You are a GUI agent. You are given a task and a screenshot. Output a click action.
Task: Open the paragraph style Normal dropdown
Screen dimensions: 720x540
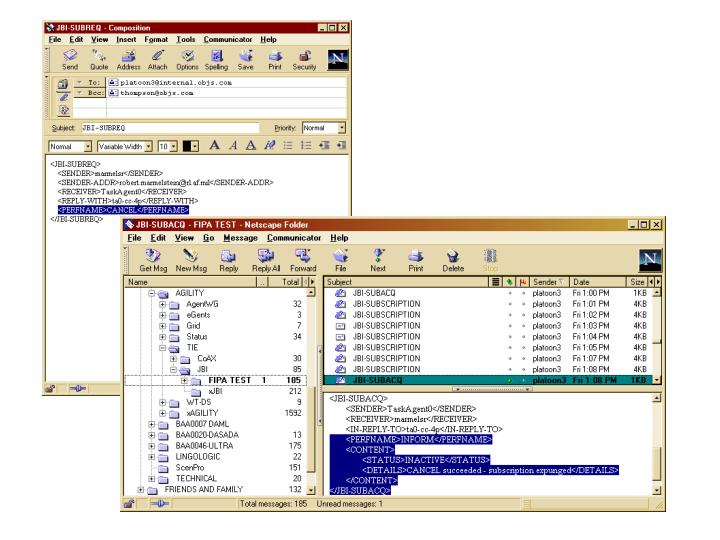coord(88,146)
